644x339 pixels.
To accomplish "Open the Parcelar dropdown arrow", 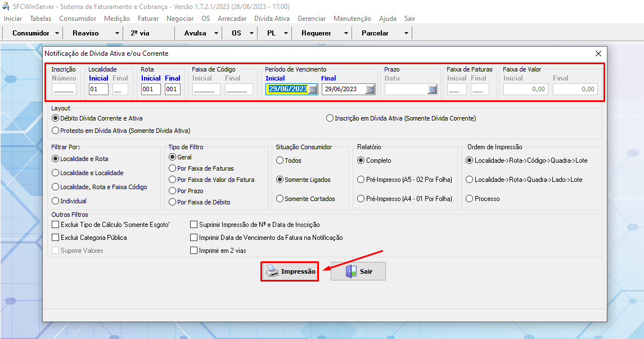I will pyautogui.click(x=406, y=33).
